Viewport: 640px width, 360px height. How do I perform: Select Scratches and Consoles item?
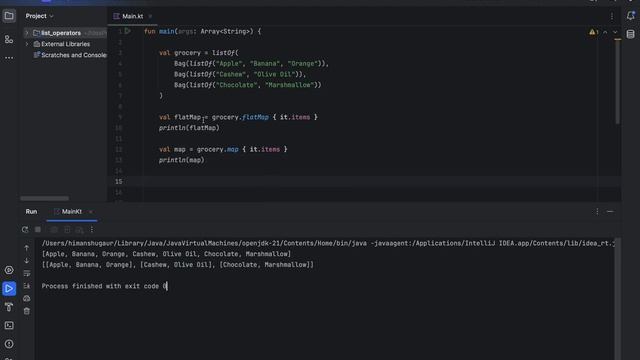point(70,55)
